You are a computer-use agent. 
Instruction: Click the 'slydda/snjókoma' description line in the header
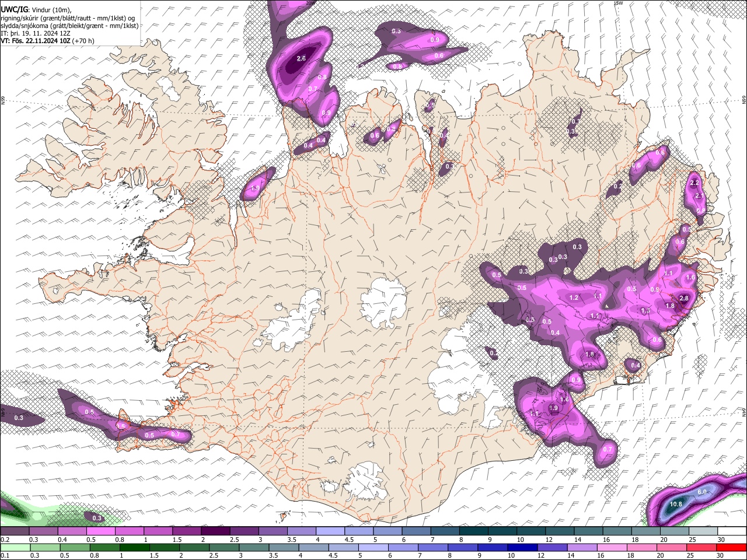pyautogui.click(x=69, y=26)
